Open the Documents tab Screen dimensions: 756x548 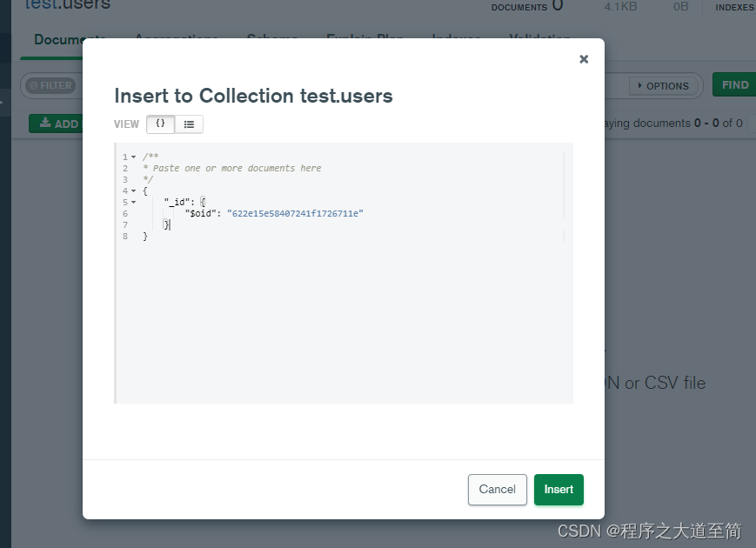point(70,40)
